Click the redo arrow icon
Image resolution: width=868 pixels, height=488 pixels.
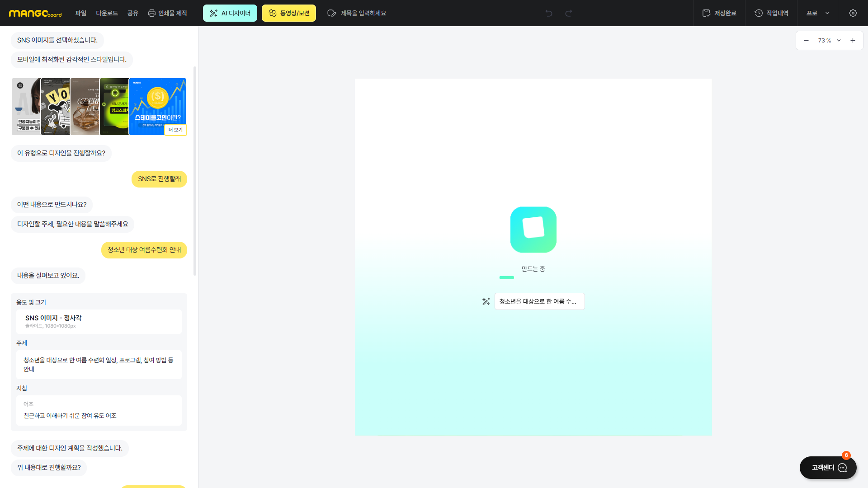point(569,13)
